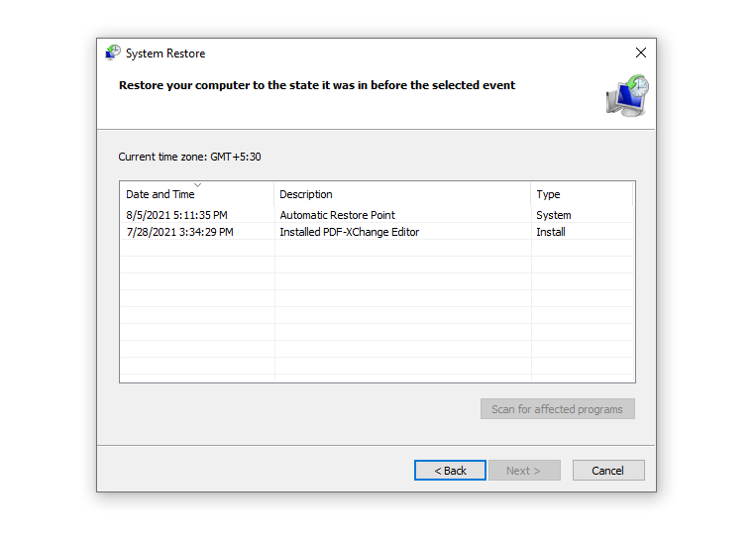756x541 pixels.
Task: Click the System Restore title text
Action: [165, 54]
